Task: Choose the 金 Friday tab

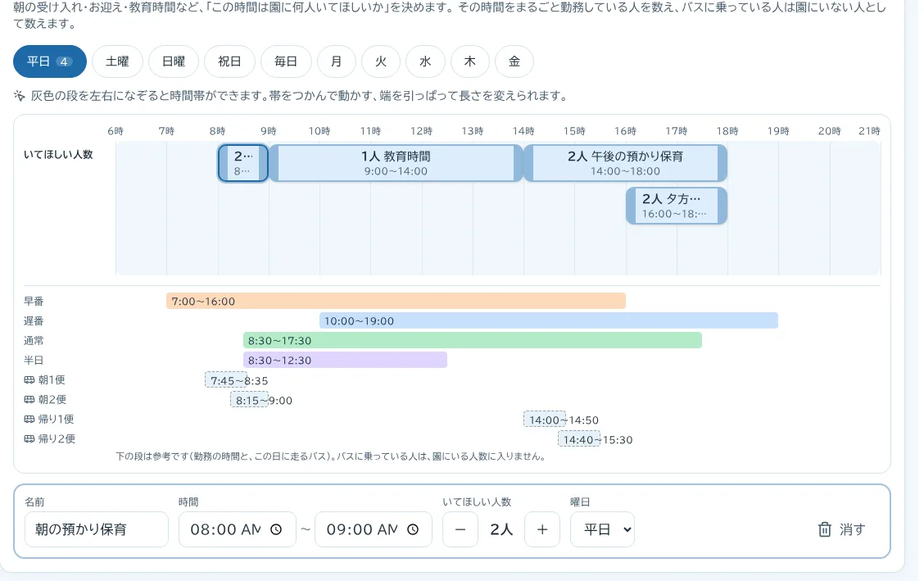Action: coord(514,61)
